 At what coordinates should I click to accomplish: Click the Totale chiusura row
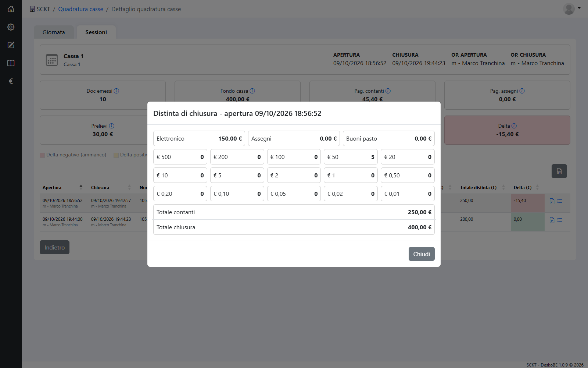coord(294,227)
